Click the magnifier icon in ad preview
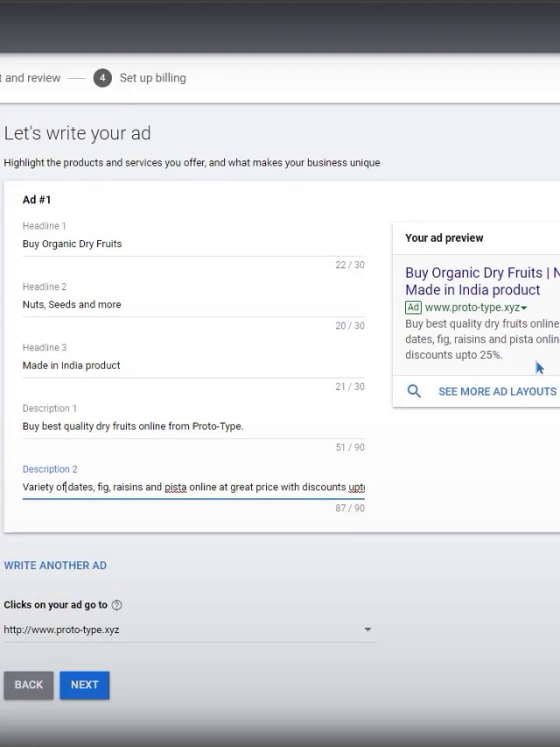This screenshot has width=560, height=747. pyautogui.click(x=414, y=391)
